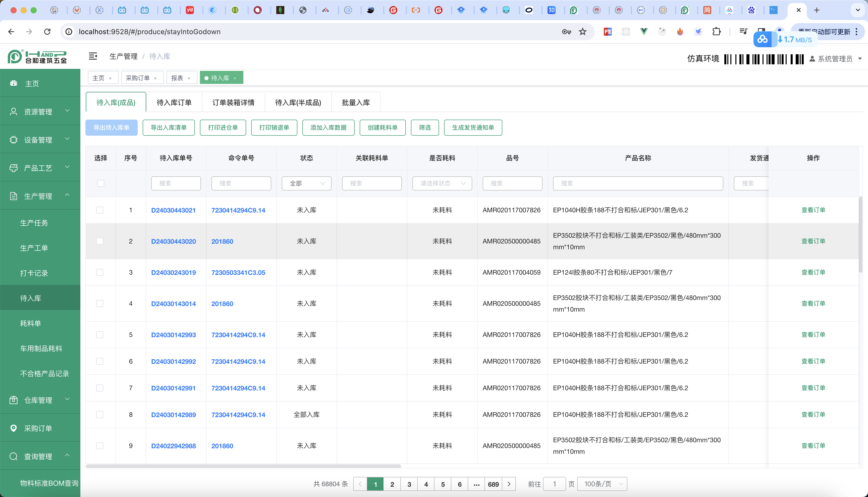Open the site info icon beside URL
The height and width of the screenshot is (497, 868).
[x=69, y=32]
